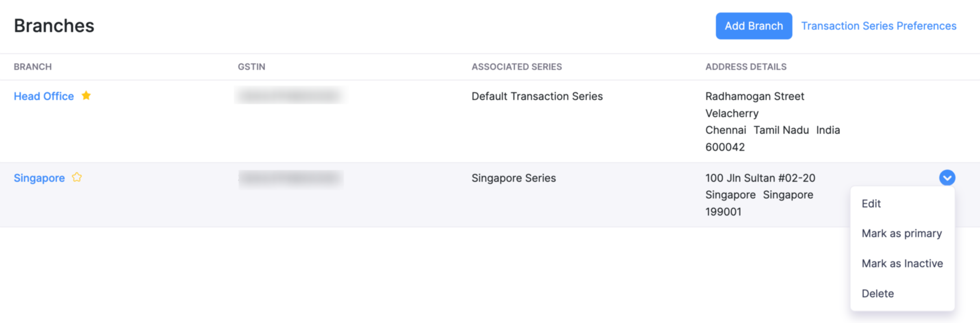980x323 pixels.
Task: Click the ASSOCIATED SERIES column header
Action: point(516,67)
